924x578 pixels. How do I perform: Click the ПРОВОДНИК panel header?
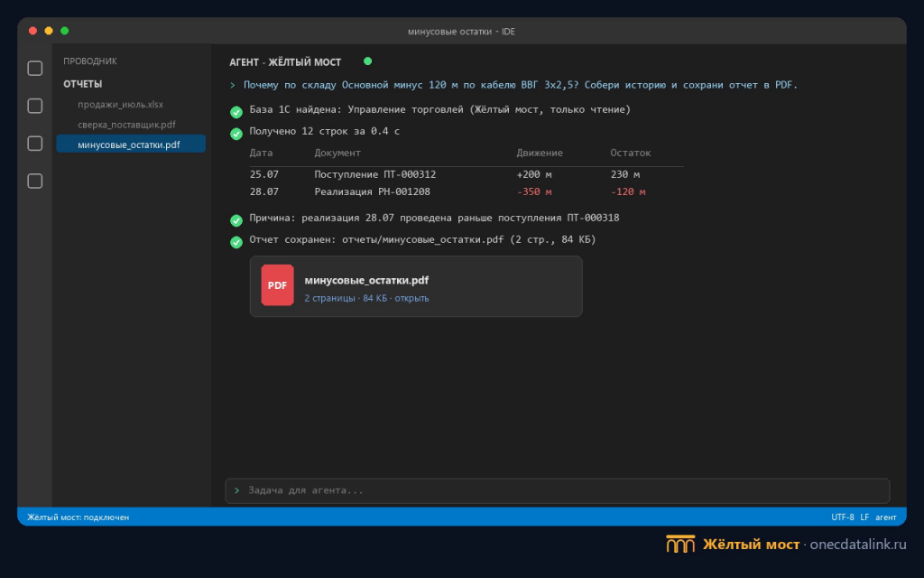(90, 61)
